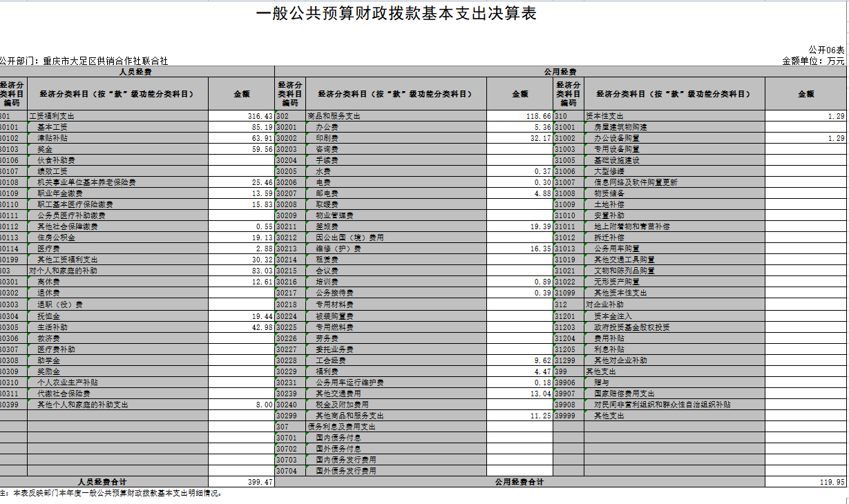Select the 住房公积金 row label

tap(117, 238)
